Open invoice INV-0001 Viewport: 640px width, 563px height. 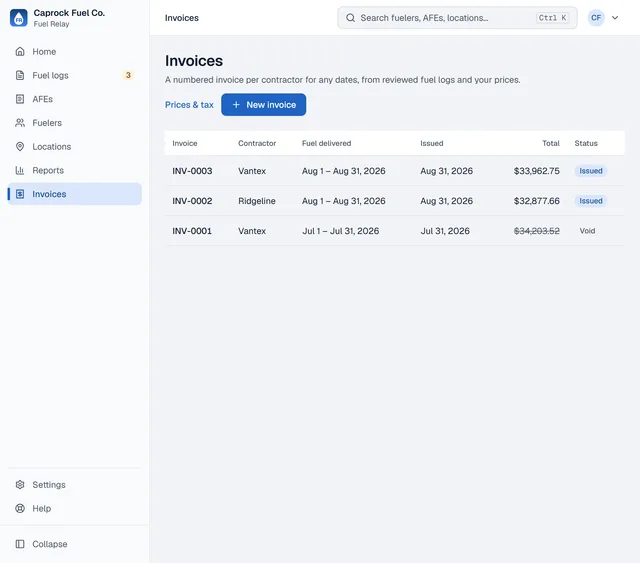click(x=192, y=231)
